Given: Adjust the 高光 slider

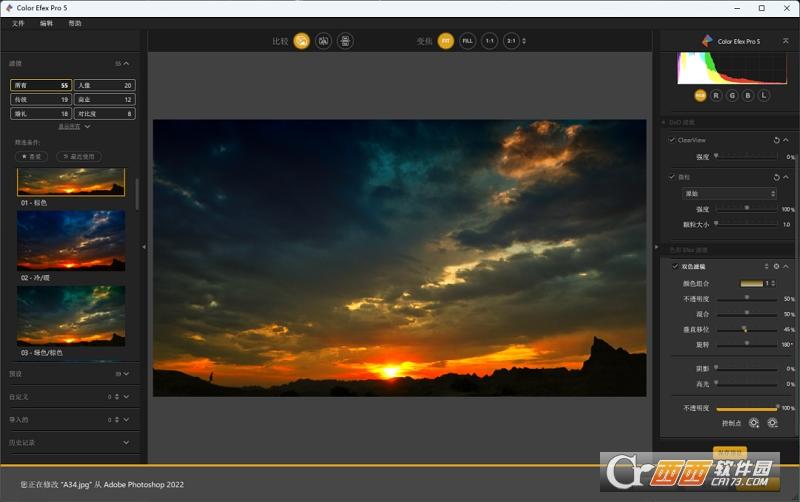Looking at the screenshot, I should pyautogui.click(x=746, y=384).
